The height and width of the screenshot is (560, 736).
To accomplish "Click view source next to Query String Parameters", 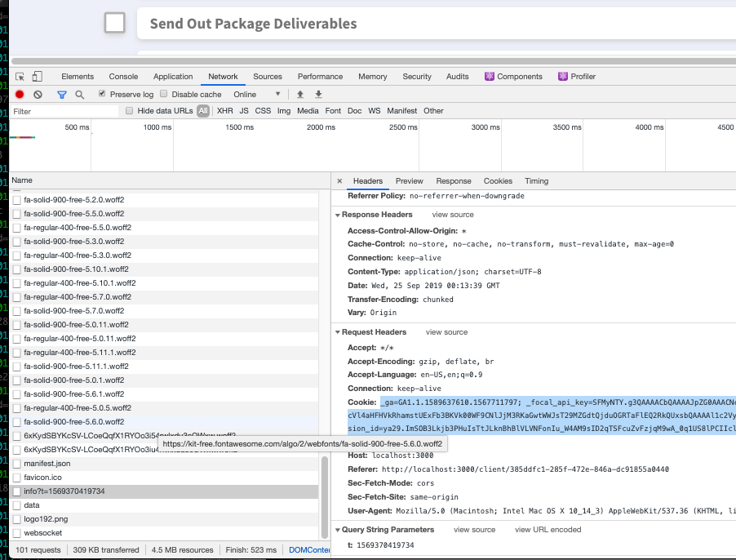I will (475, 530).
